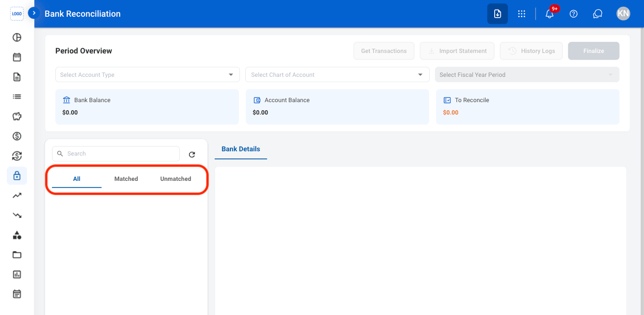The height and width of the screenshot is (315, 644).
Task: Click the company logo
Action: pyautogui.click(x=17, y=13)
